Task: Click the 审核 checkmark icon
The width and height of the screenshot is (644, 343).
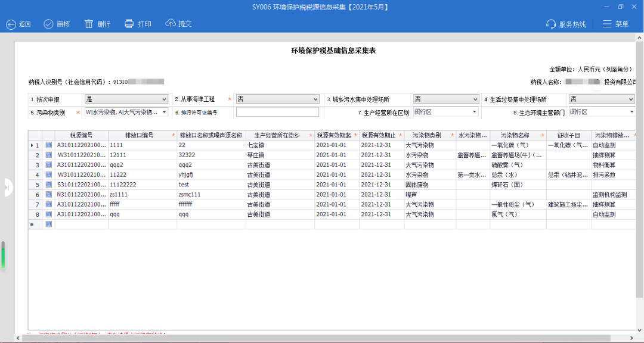Action: [48, 24]
